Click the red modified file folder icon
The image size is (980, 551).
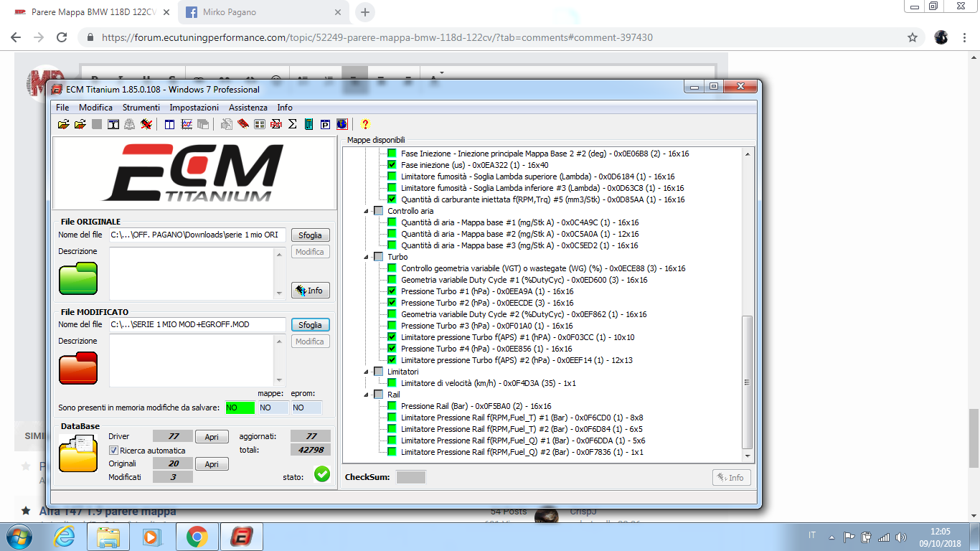click(x=77, y=367)
